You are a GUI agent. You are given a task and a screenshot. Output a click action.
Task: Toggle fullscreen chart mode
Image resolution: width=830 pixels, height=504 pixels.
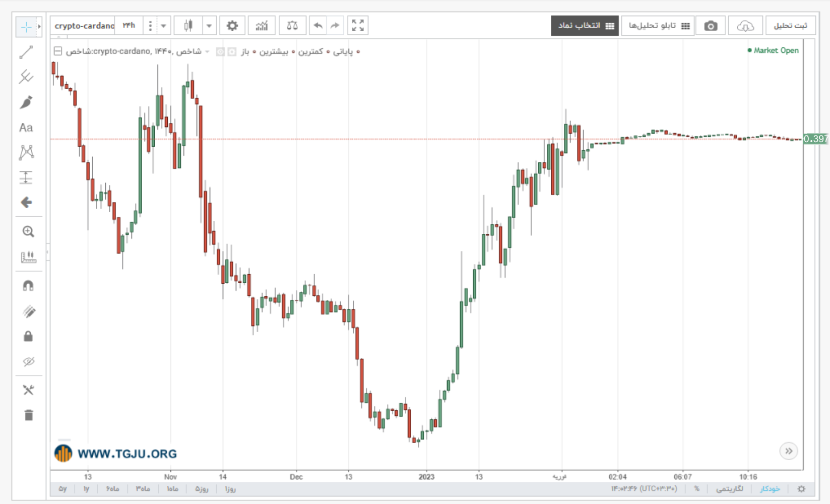coord(358,26)
